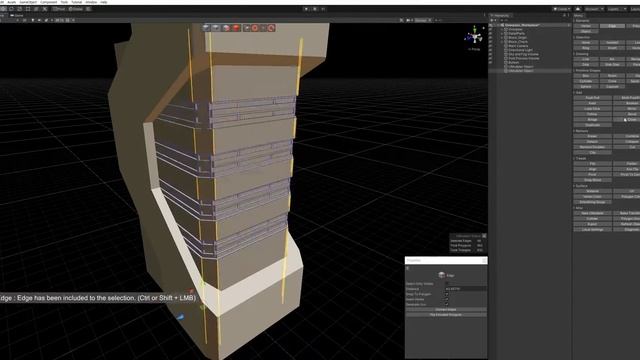Toggle visibility eye for Sky and Fog Volume
Screen dimensions: 640x360
[490, 54]
